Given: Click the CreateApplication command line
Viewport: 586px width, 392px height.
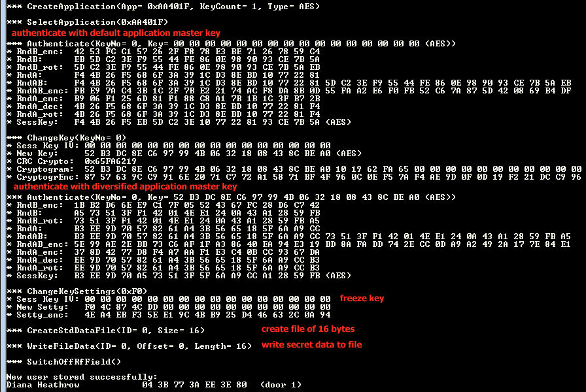Looking at the screenshot, I should 164,7.
